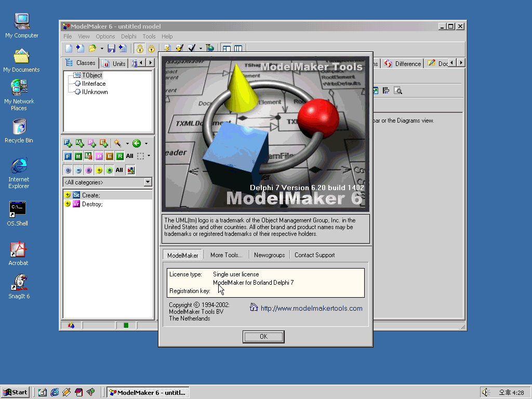The width and height of the screenshot is (532, 399).
Task: Open the dropdown arrow beside the open folder icon
Action: click(x=102, y=48)
